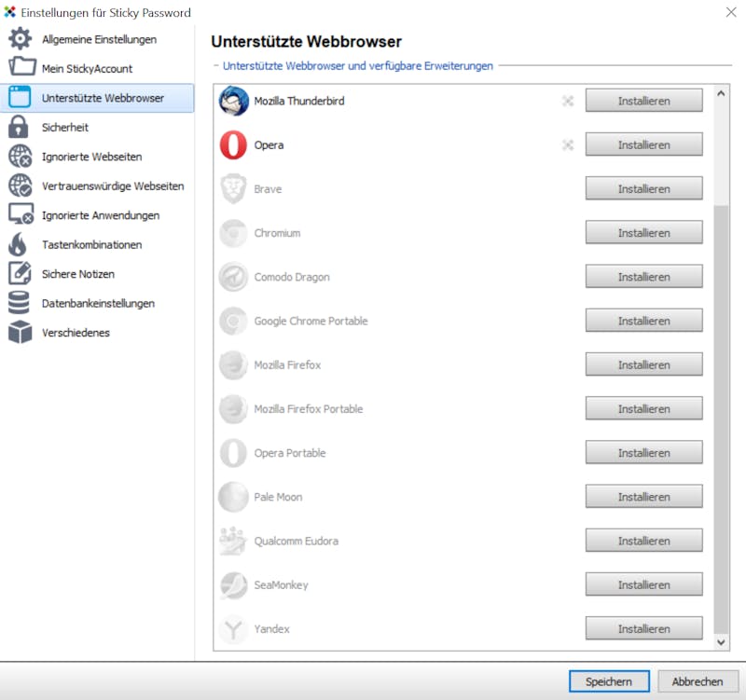The height and width of the screenshot is (700, 746).
Task: Click the Mozilla Thunderbird name text
Action: tap(299, 101)
